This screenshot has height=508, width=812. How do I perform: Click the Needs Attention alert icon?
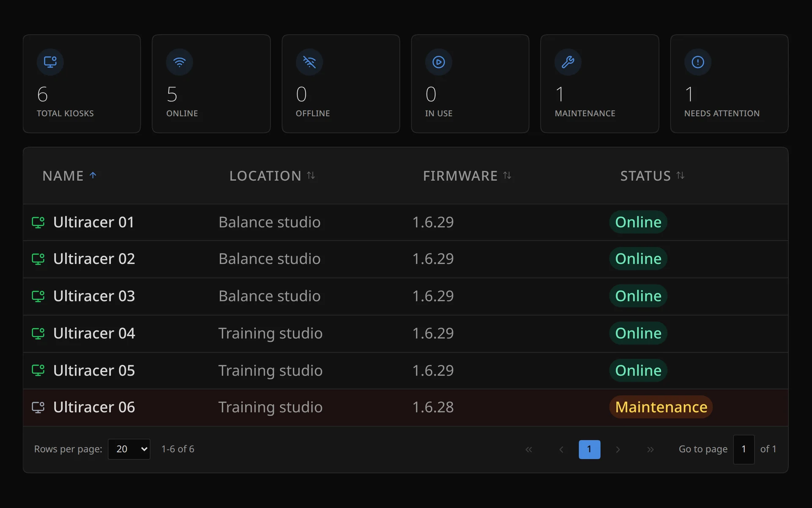(x=698, y=62)
